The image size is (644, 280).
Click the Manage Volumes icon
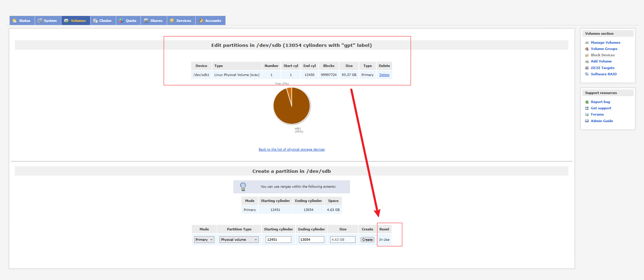click(x=587, y=43)
